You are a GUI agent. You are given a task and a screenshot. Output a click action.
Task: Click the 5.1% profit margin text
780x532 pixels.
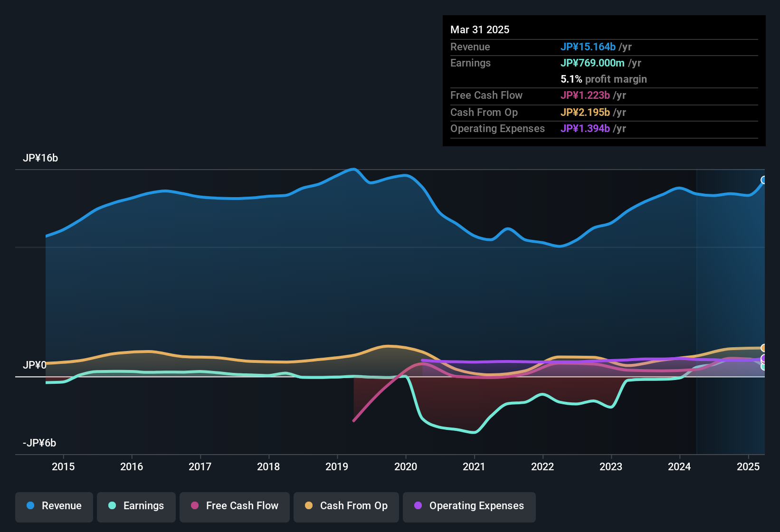604,79
